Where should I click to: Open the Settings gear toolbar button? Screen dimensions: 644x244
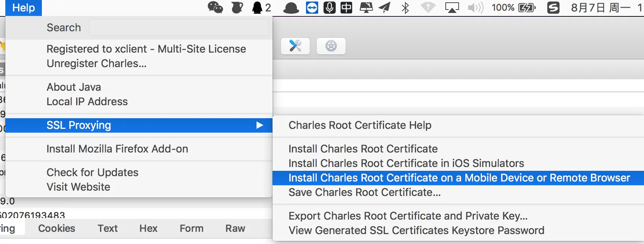point(331,46)
